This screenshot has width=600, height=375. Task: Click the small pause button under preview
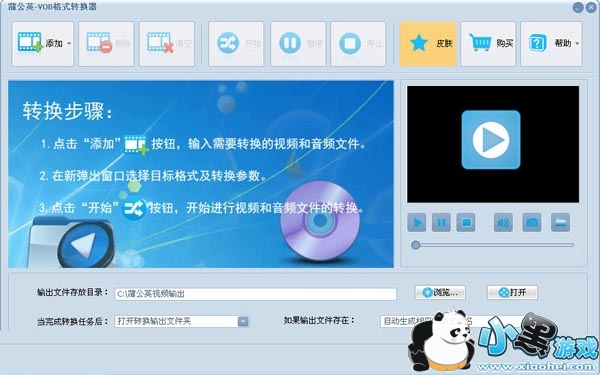pos(441,222)
